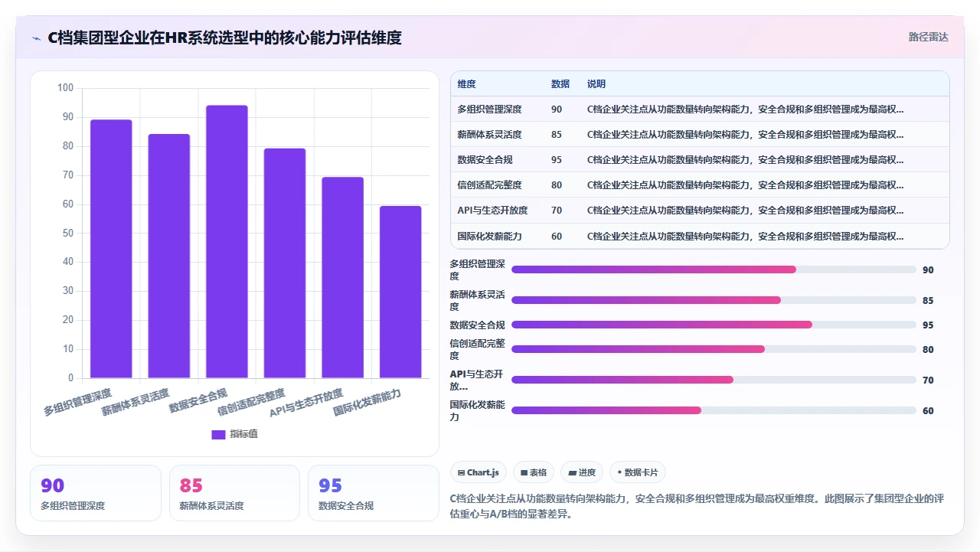
Task: Open the 95 数据安全合规 data card
Action: (x=374, y=493)
